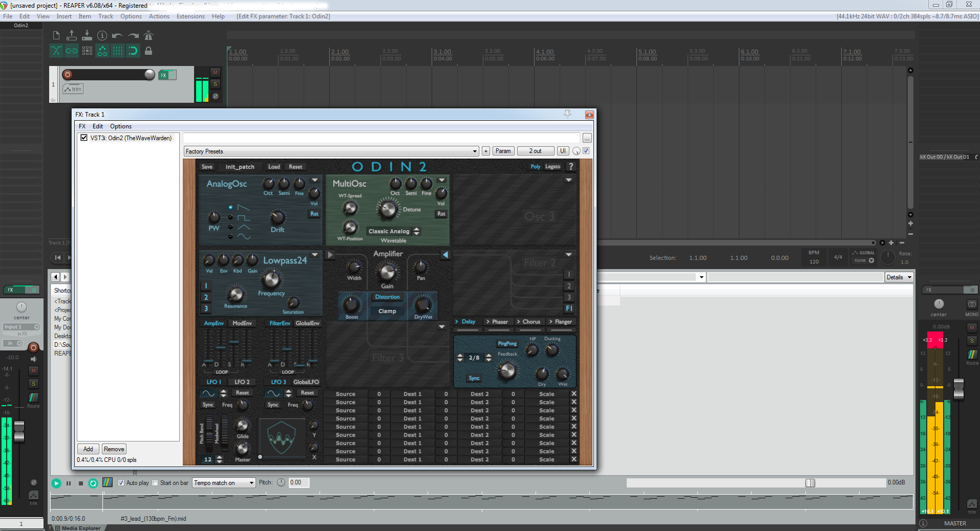Open MultiOsc type dropdown arrow
Screen dimensions: 980x531
[442, 180]
